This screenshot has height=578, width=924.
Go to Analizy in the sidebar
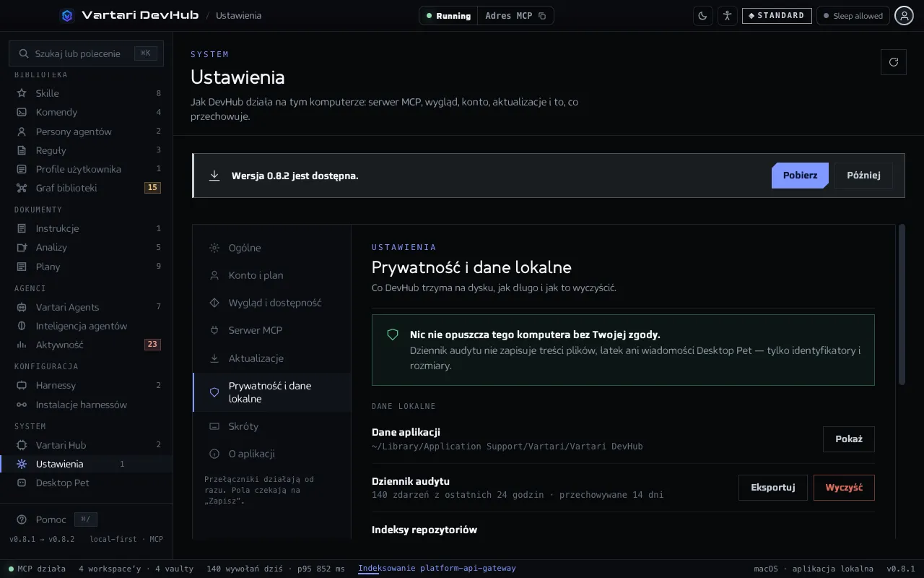87,247
